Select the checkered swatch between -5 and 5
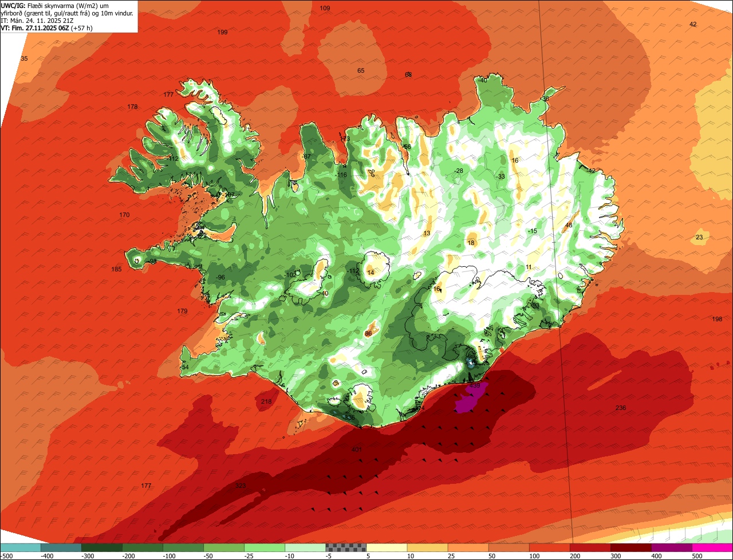This screenshot has width=733, height=560. 346,547
